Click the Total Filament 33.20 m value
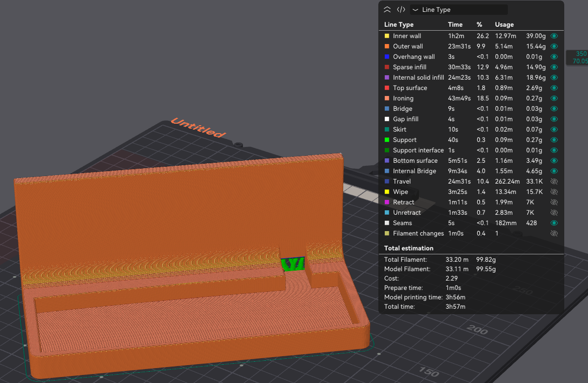The image size is (588, 383). pos(457,260)
